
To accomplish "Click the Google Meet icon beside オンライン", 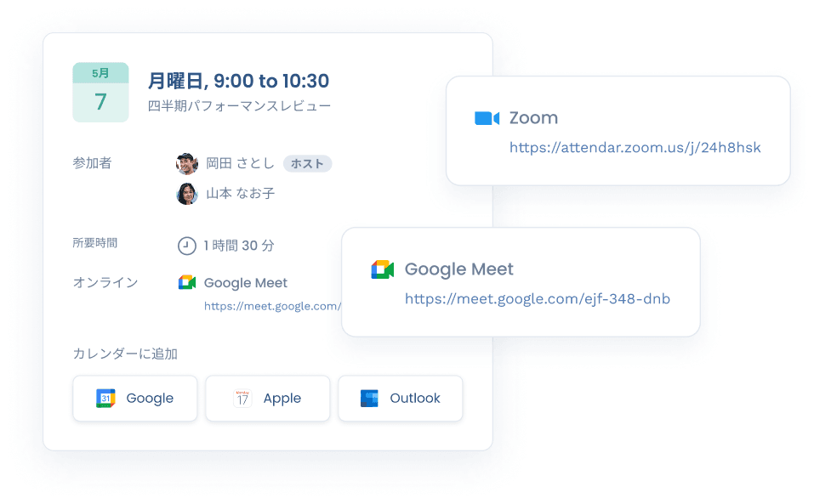I will coord(187,282).
